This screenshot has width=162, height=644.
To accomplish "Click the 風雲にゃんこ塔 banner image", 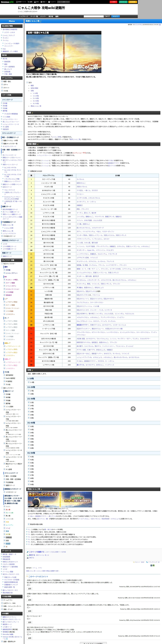I will (64, 52).
